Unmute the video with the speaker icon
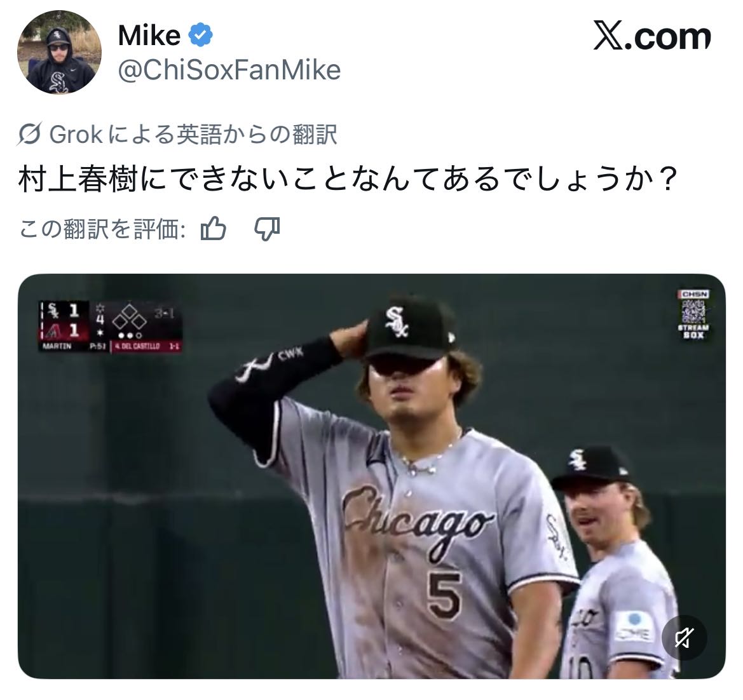This screenshot has width=743, height=700. point(685,638)
